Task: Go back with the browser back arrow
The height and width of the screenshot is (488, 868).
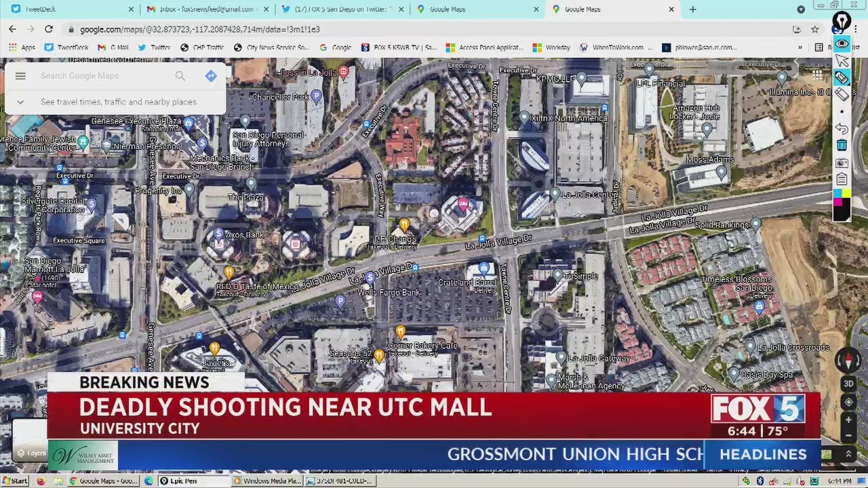Action: (x=12, y=29)
